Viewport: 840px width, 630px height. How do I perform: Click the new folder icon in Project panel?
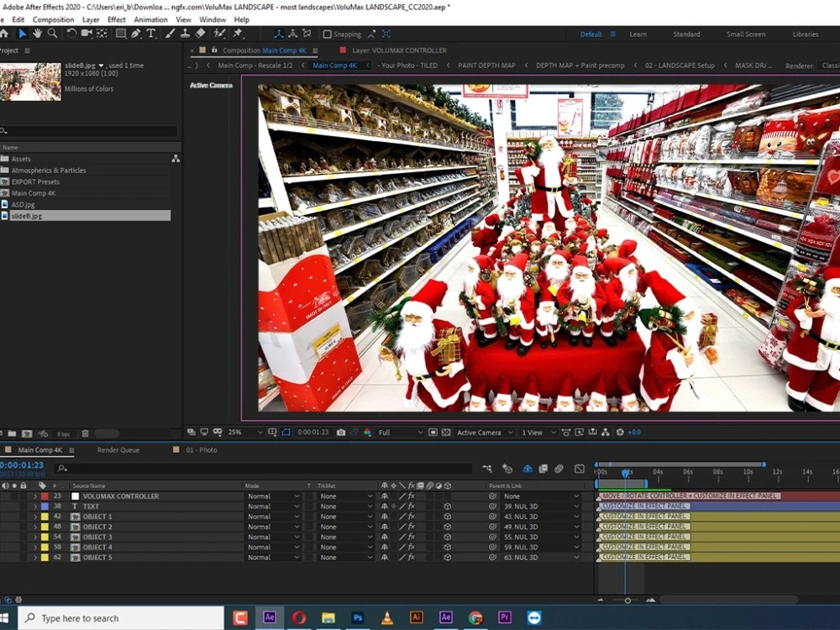12,433
